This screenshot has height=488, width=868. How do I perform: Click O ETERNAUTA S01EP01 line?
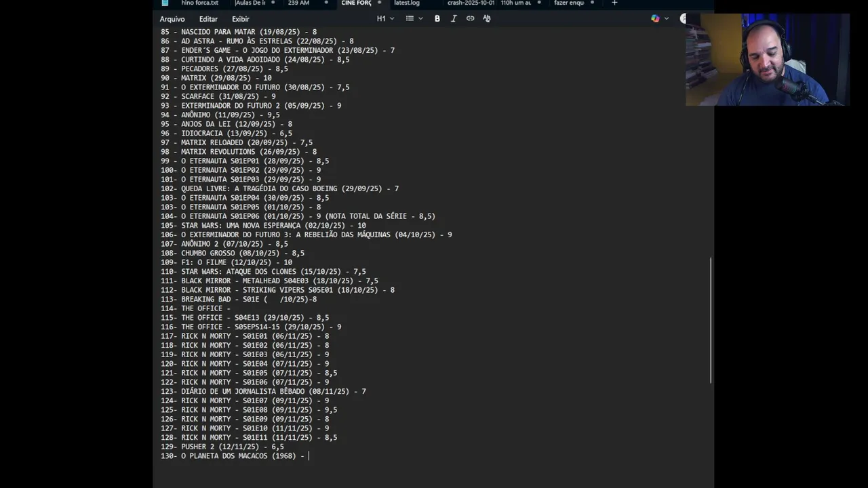point(245,161)
